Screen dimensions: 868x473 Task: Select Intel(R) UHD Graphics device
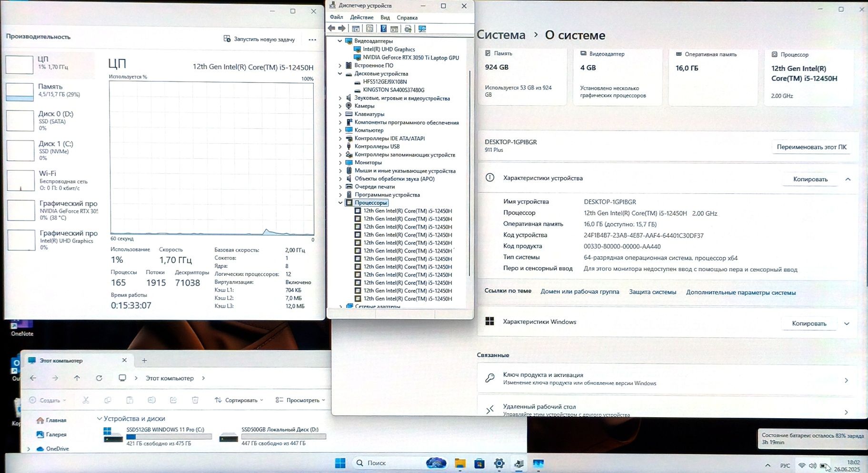point(389,49)
